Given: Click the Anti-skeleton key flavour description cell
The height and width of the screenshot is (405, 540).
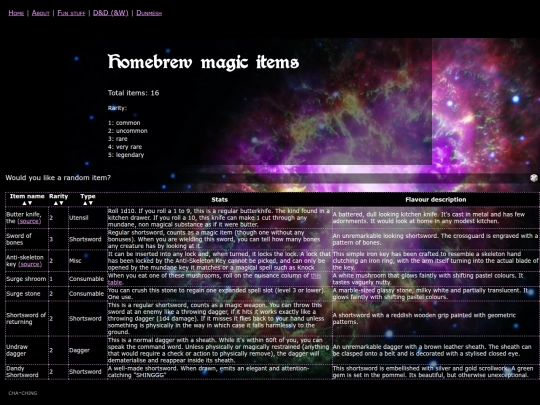Looking at the screenshot, I should coord(436,261).
